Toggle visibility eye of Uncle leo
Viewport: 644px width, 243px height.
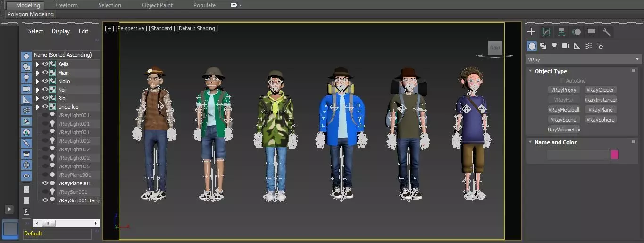(x=45, y=107)
